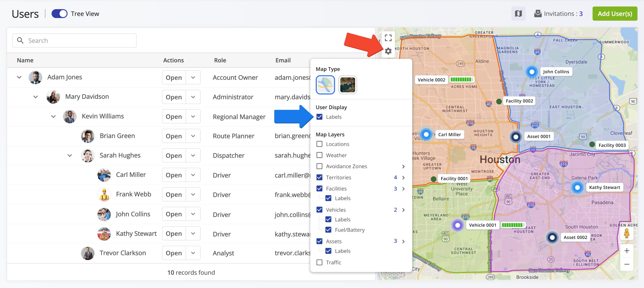Screen dimensions: 644x288
Task: Toggle the Tree View switch
Action: click(x=59, y=14)
